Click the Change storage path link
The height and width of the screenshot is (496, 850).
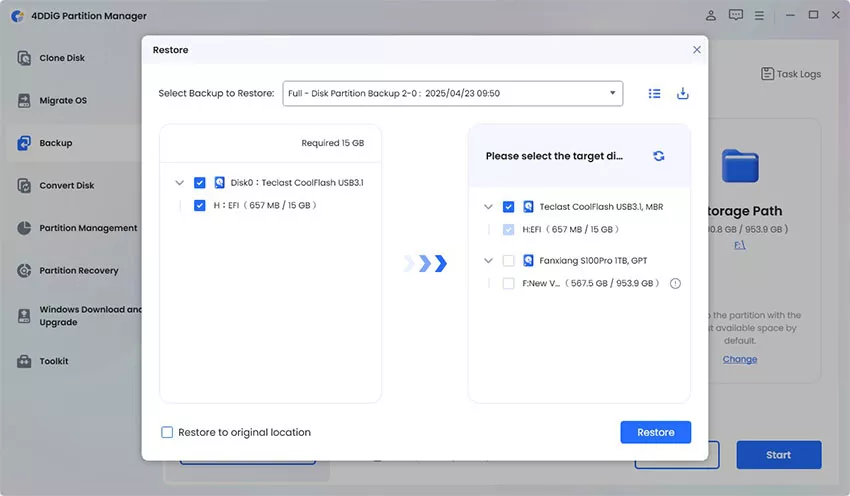pos(739,359)
